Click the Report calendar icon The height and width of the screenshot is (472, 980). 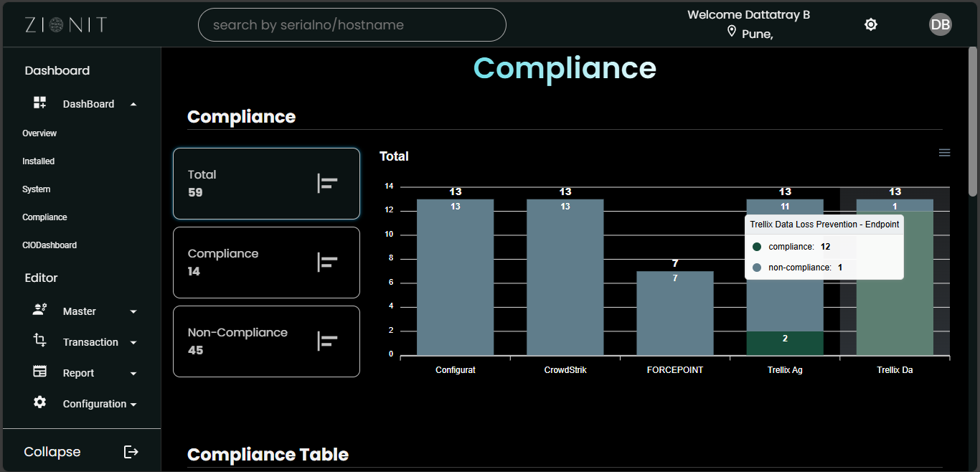coord(39,372)
